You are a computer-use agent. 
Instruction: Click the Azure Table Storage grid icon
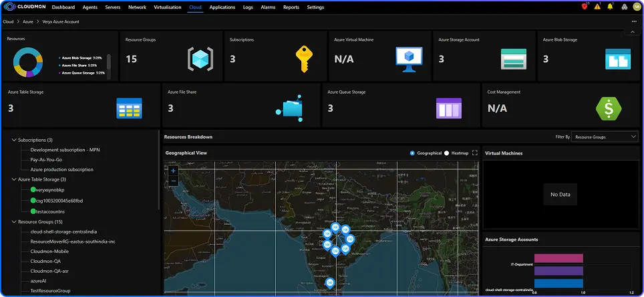tap(129, 108)
